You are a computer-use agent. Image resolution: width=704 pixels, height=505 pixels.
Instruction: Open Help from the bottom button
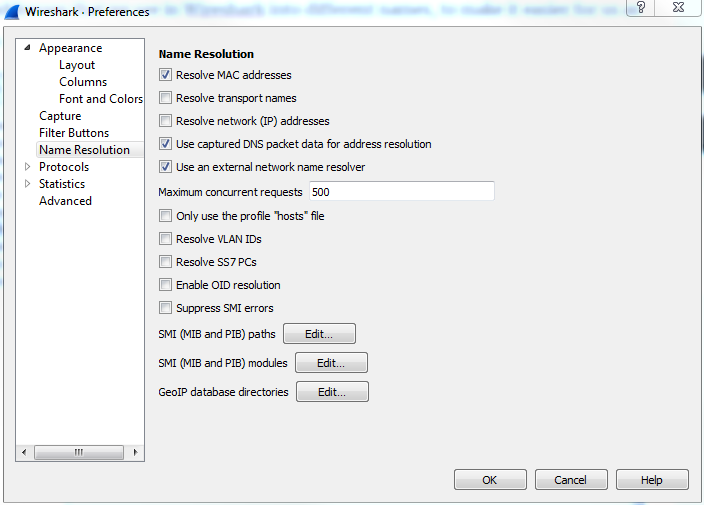click(652, 480)
